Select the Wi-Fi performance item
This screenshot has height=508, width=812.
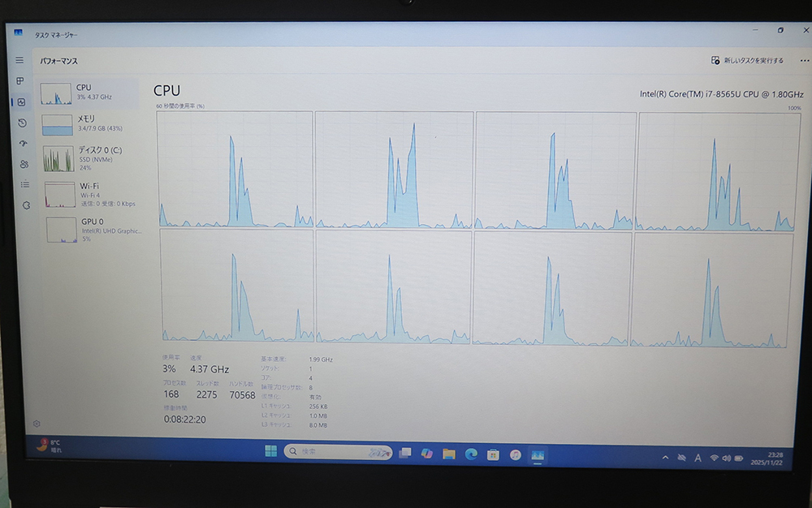pos(93,194)
